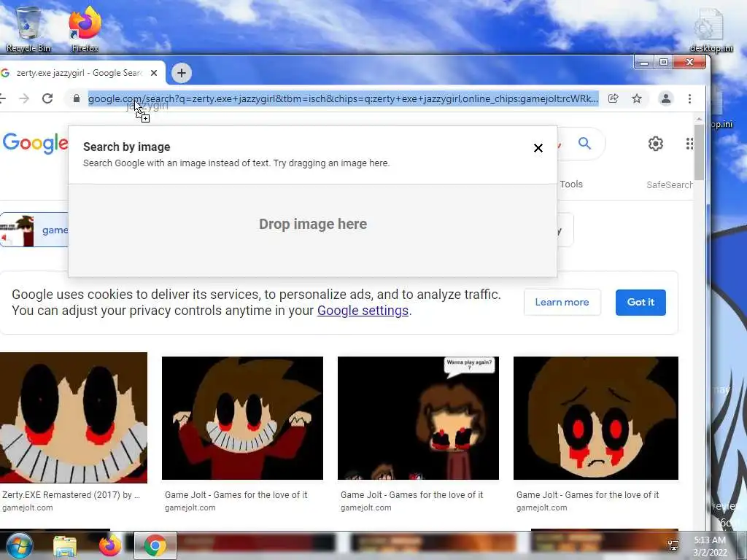Open the Recycle Bin desktop icon
Viewport: 747px width, 560px height.
tap(28, 28)
